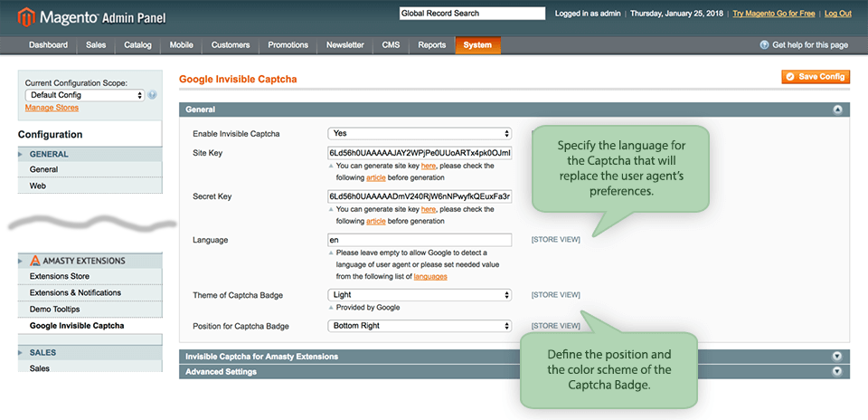
Task: Open the Promotions menu
Action: pos(288,45)
